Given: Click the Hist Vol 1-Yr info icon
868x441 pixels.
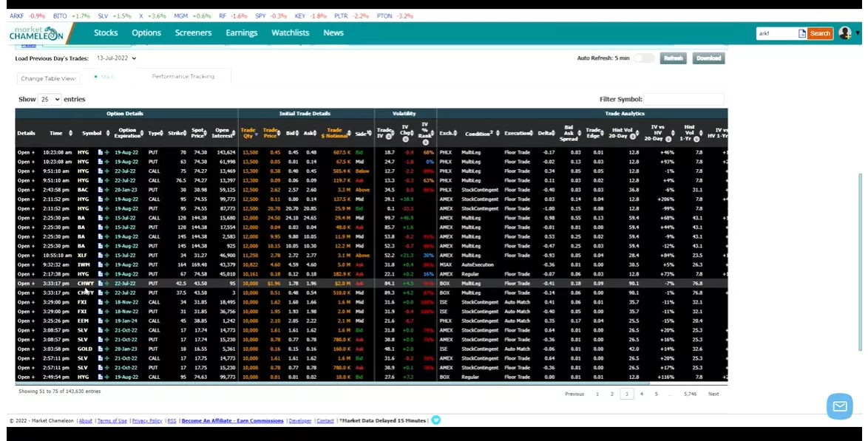Looking at the screenshot, I should pos(696,139).
